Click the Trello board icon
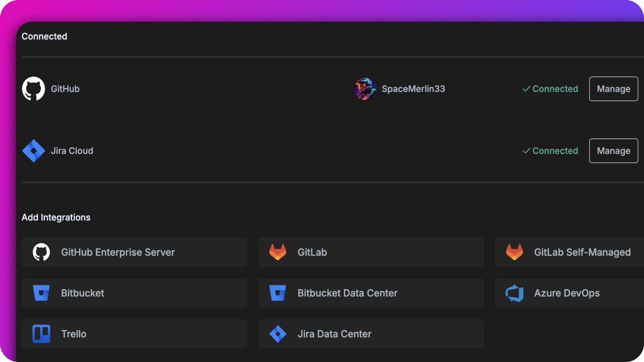This screenshot has height=362, width=644. point(41,334)
